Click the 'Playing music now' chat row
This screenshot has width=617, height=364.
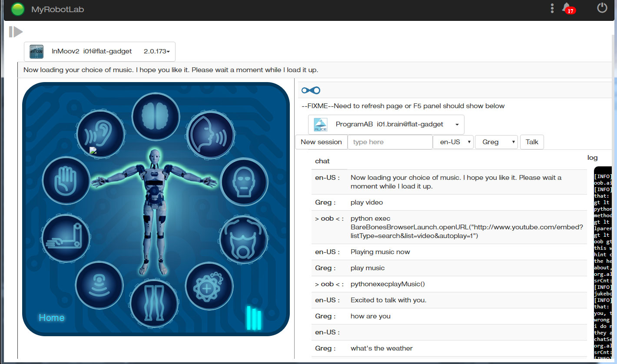(x=449, y=252)
